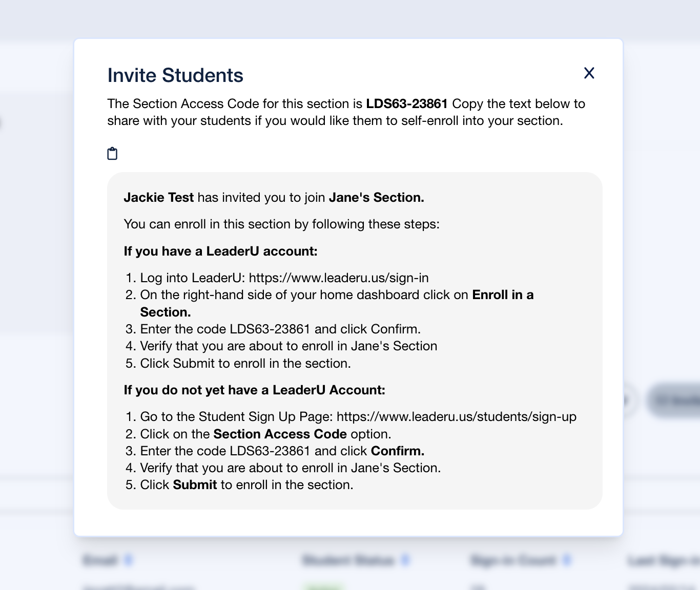Click the leaderu.us/sign-in URL

pyautogui.click(x=339, y=278)
